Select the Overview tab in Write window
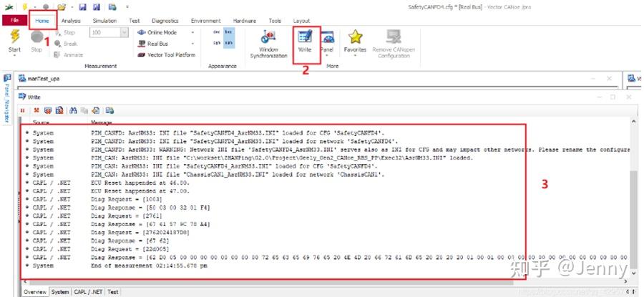Screen dimensions: 644x297 [34, 292]
